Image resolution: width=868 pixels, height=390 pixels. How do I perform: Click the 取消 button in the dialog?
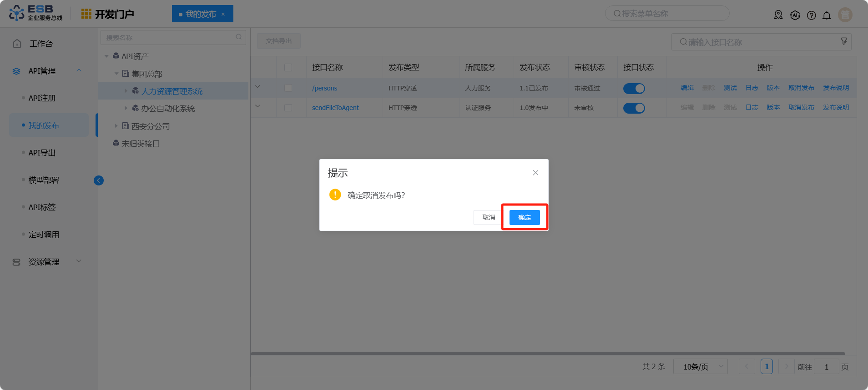(489, 218)
